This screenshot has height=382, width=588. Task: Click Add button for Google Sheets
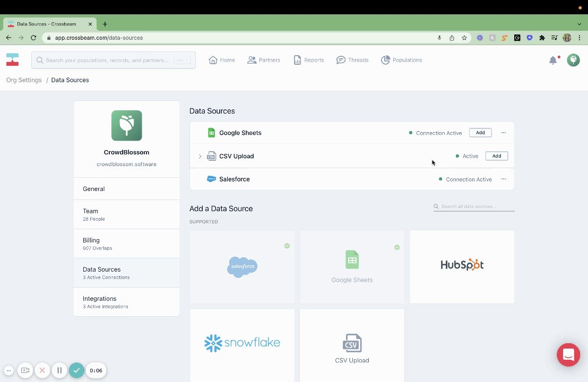tap(480, 133)
